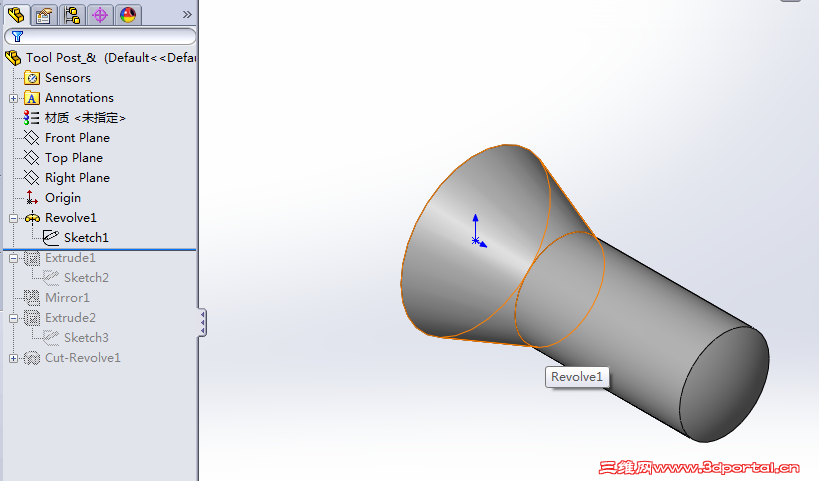Click the Revolve1 feature icon
Image resolution: width=819 pixels, height=481 pixels.
point(32,218)
